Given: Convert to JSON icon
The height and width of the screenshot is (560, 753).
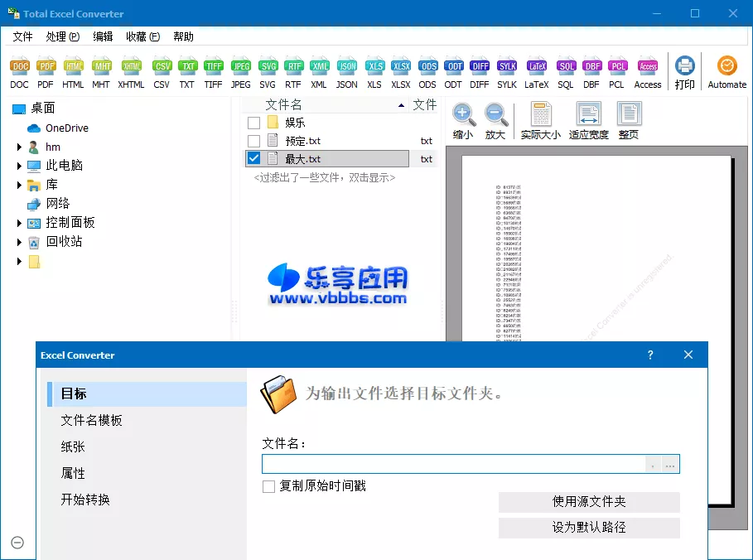Looking at the screenshot, I should point(347,66).
